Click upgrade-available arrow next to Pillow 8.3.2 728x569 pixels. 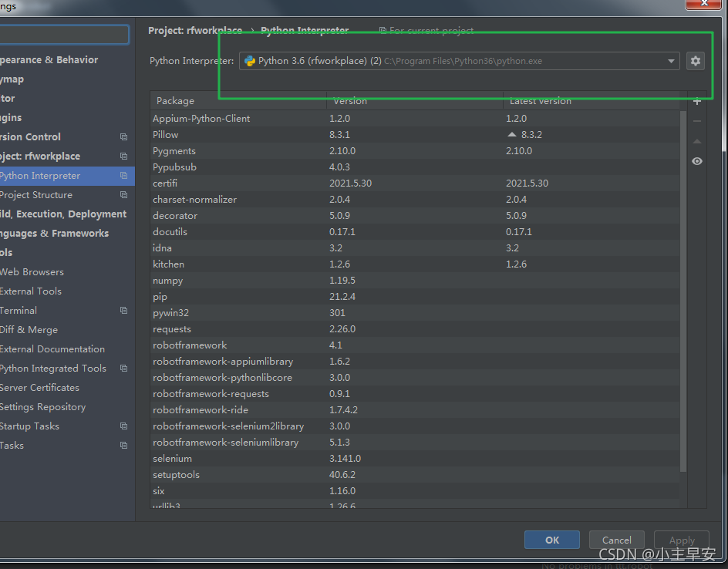click(x=511, y=135)
